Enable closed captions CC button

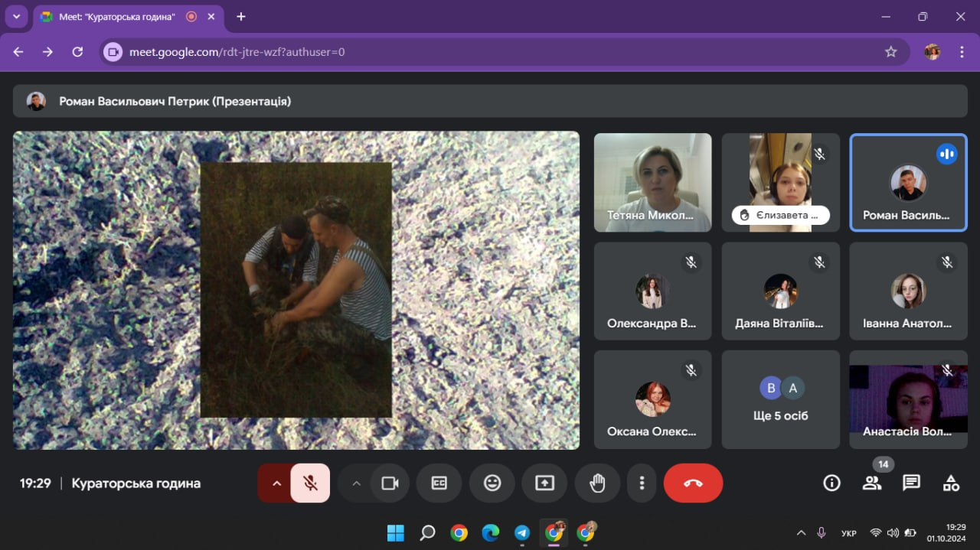tap(439, 483)
